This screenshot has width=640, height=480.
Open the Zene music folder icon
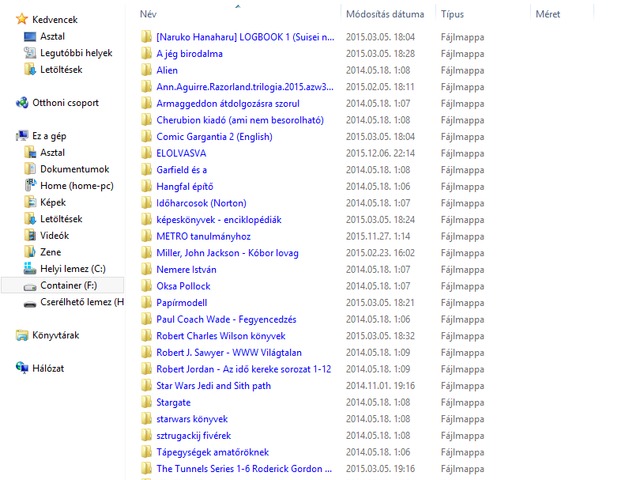coord(30,252)
